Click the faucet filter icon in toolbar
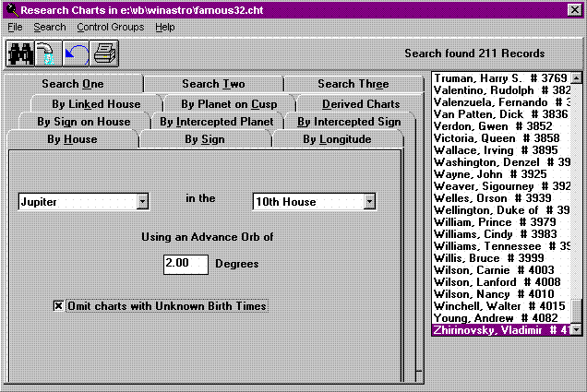The height and width of the screenshot is (392, 587). click(47, 53)
